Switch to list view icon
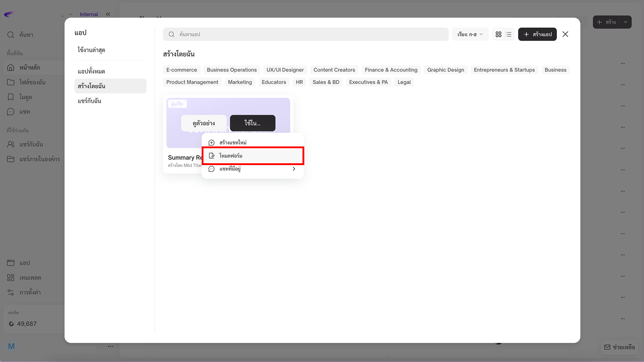The width and height of the screenshot is (644, 362). click(x=509, y=35)
